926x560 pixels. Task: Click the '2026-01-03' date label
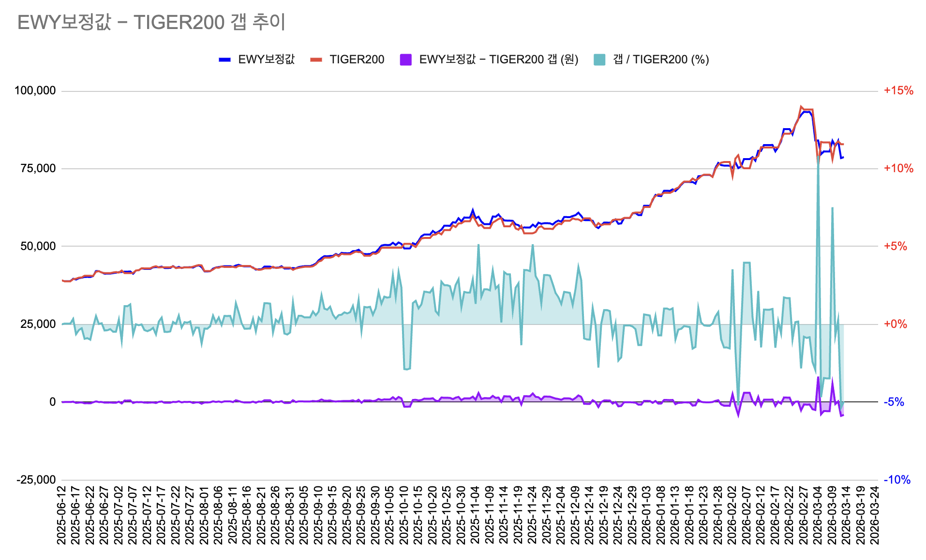click(646, 516)
